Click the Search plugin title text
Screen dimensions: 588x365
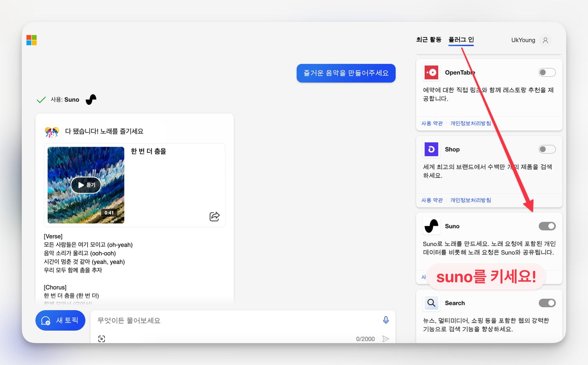click(455, 303)
